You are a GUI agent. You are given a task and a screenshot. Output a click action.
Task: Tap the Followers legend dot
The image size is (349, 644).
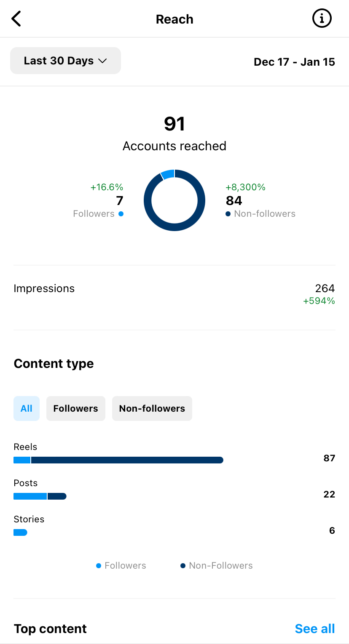(x=121, y=214)
